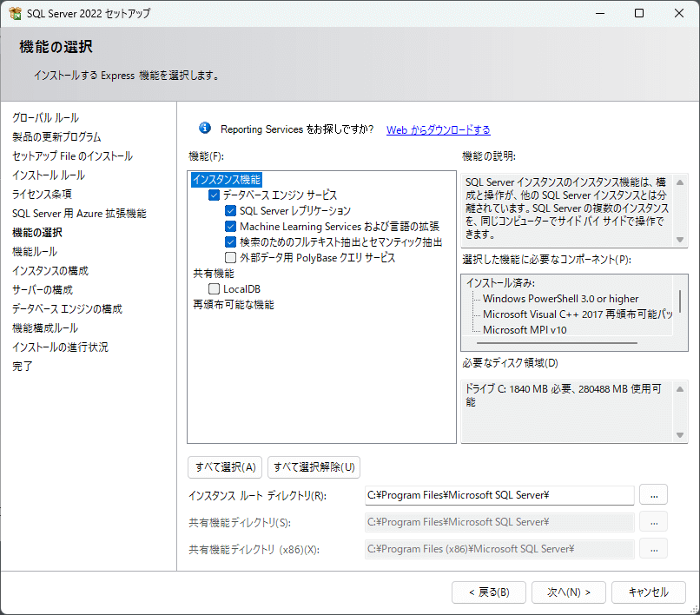Click the disabled 共有機能ディレクトリ(S) path field
The height and width of the screenshot is (615, 700).
[x=499, y=522]
